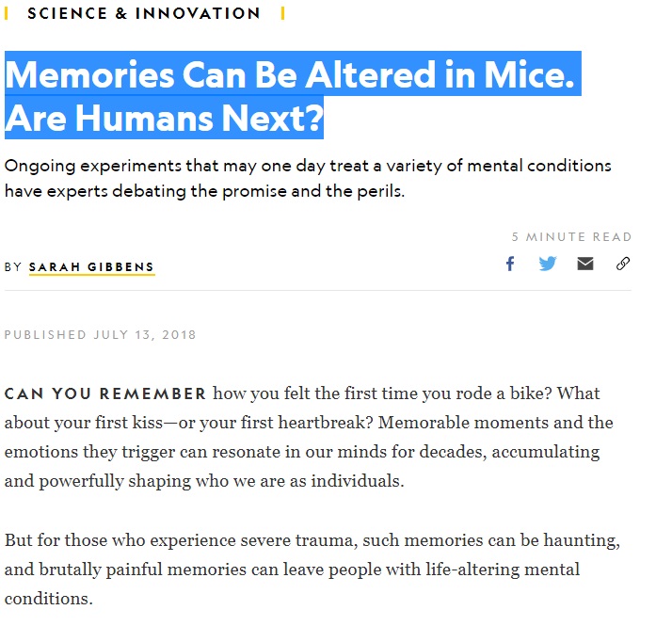This screenshot has width=672, height=642.
Task: Click the highlighted headline 'Memories Can Be Altered in Mice.'
Action: click(x=290, y=74)
